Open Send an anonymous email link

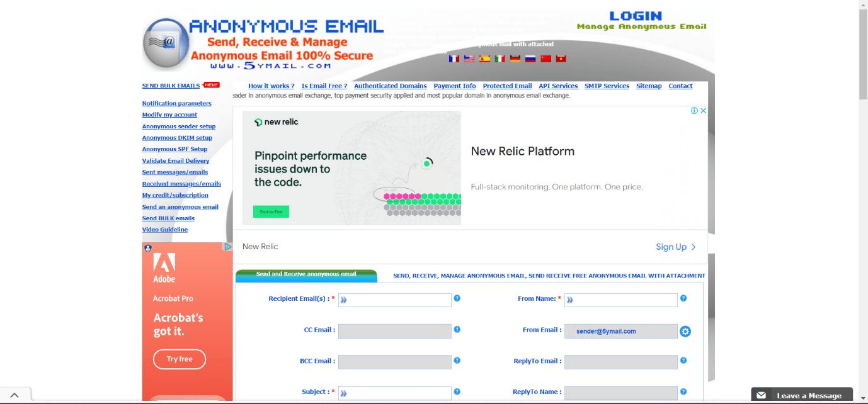[180, 207]
